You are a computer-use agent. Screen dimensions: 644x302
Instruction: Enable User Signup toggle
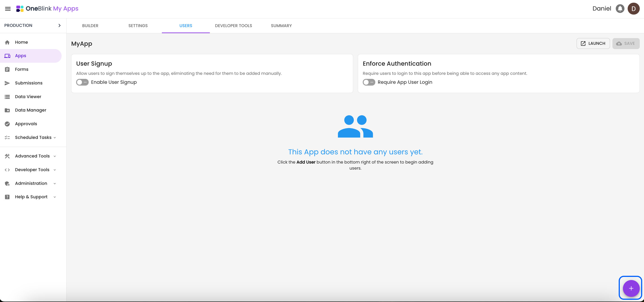pyautogui.click(x=82, y=82)
